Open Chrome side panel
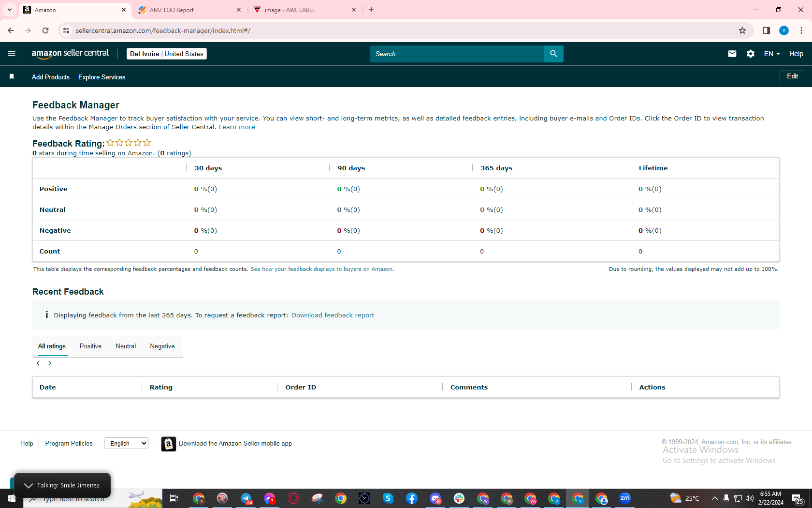 coord(767,30)
